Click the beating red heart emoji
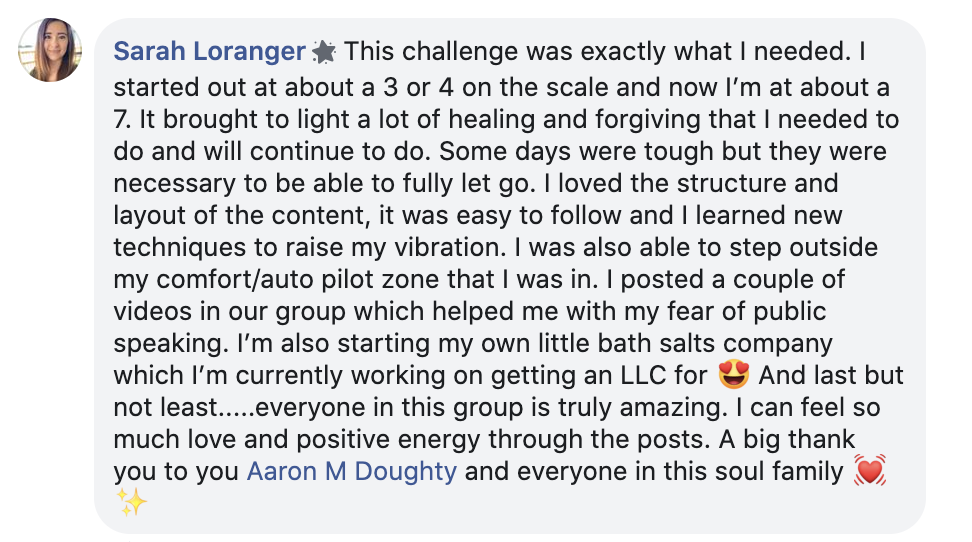Viewport: 972px width, 542px height. (870, 469)
